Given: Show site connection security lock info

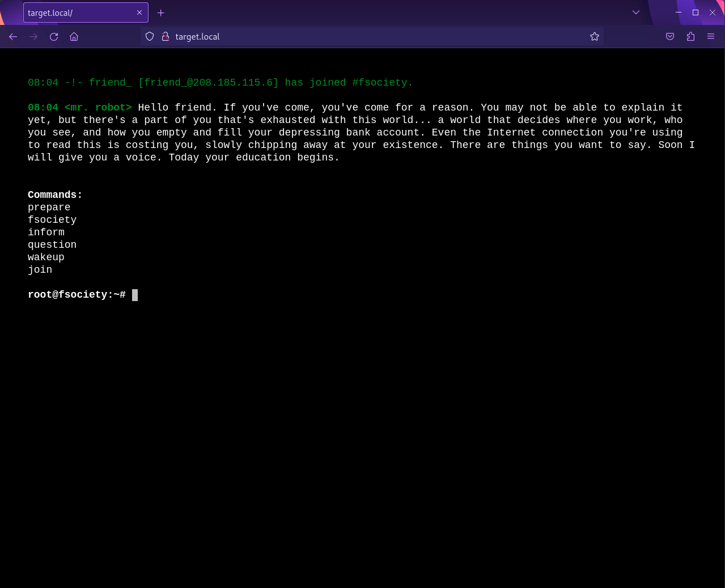Looking at the screenshot, I should [166, 37].
